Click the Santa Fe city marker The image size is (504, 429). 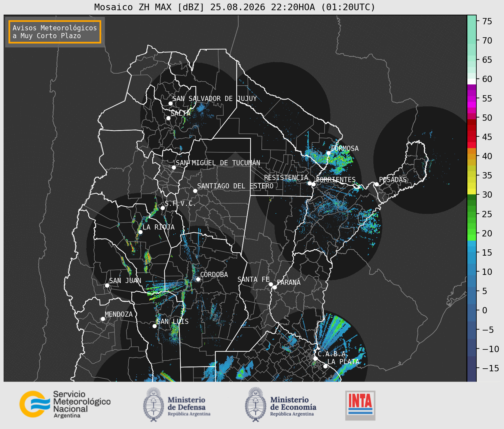click(x=271, y=284)
